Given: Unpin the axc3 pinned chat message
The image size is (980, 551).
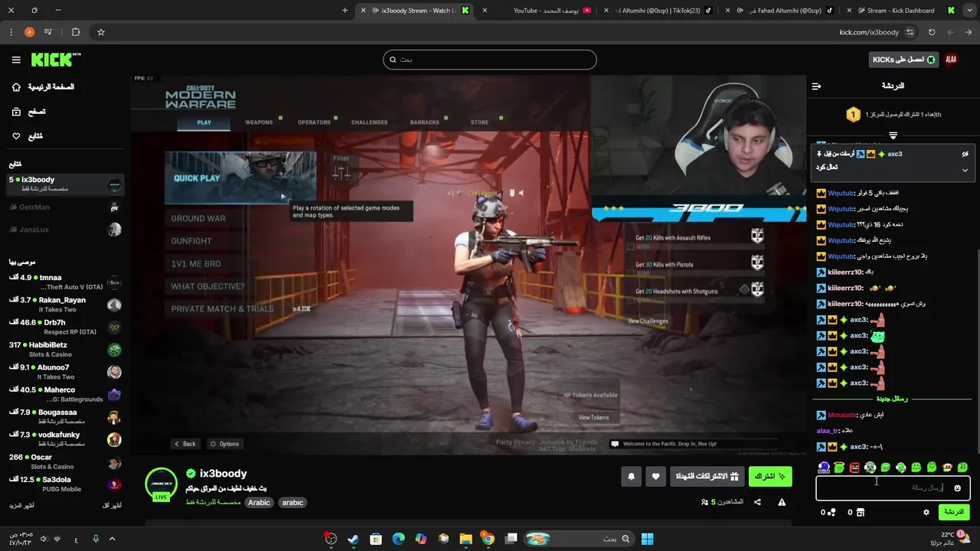Looking at the screenshot, I should pyautogui.click(x=965, y=154).
